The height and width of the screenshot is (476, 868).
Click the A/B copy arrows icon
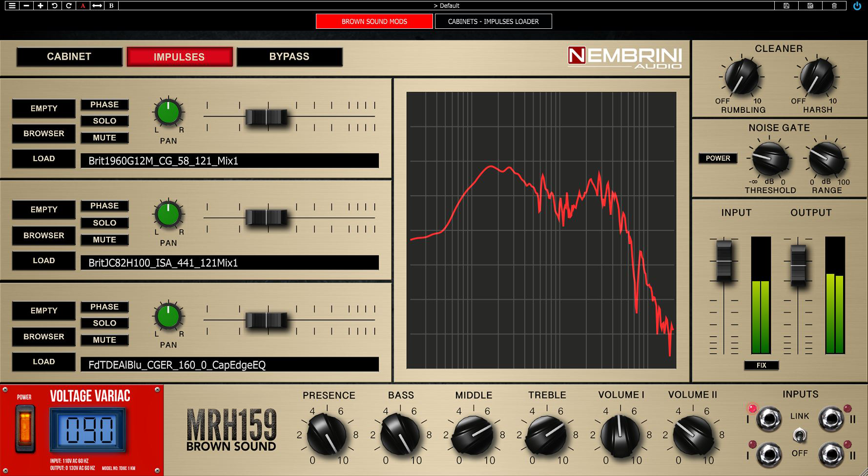[x=97, y=5]
